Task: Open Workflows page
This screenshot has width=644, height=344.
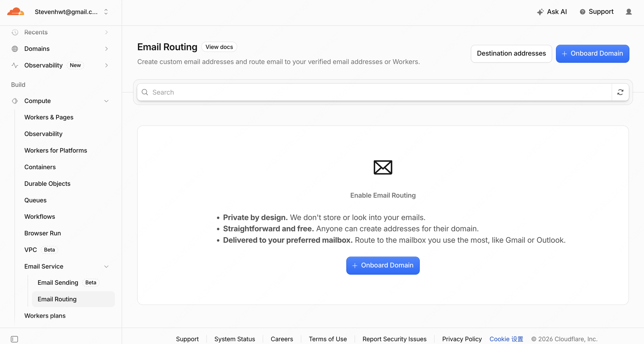Action: (x=40, y=217)
